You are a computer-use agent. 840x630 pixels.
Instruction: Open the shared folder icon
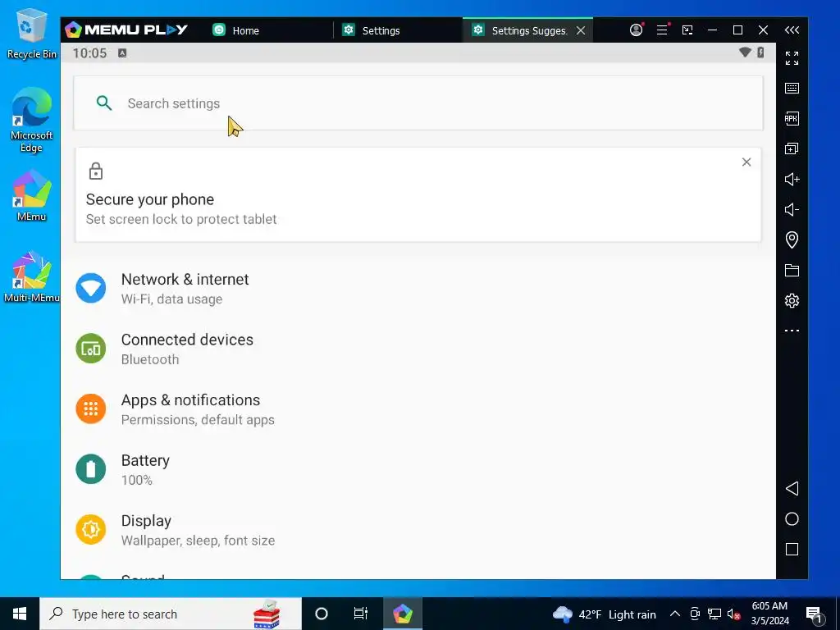coord(792,271)
